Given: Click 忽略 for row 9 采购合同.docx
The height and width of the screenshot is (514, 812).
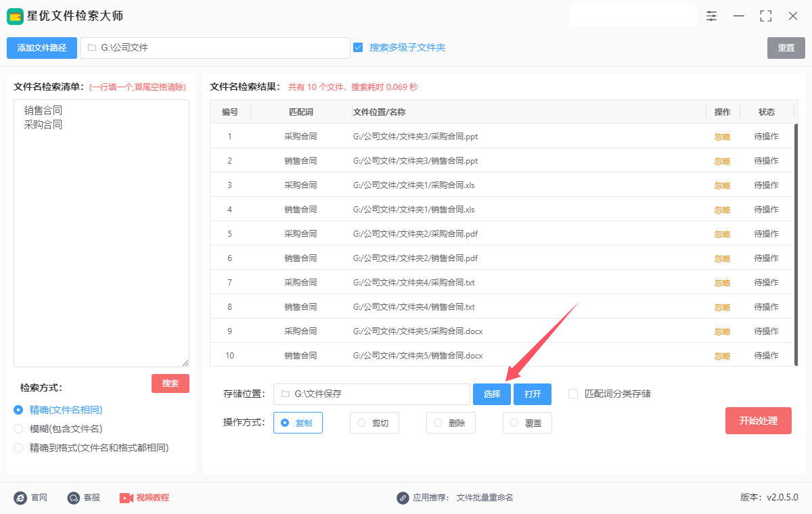Looking at the screenshot, I should [722, 331].
